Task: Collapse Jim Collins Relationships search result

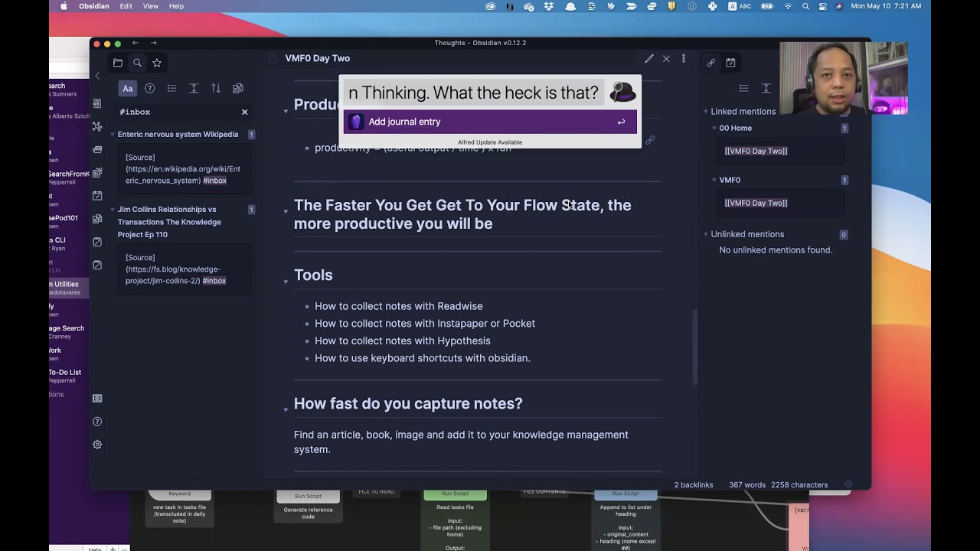Action: 113,210
